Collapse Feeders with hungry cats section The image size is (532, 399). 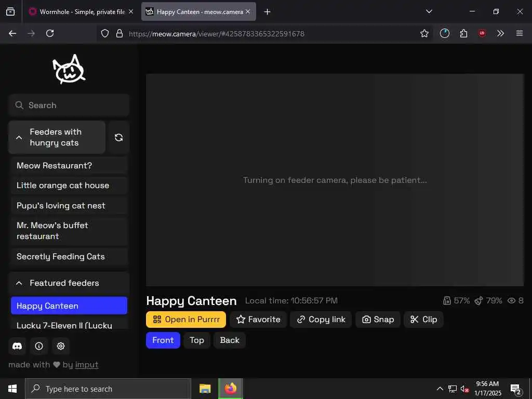[x=57, y=137]
